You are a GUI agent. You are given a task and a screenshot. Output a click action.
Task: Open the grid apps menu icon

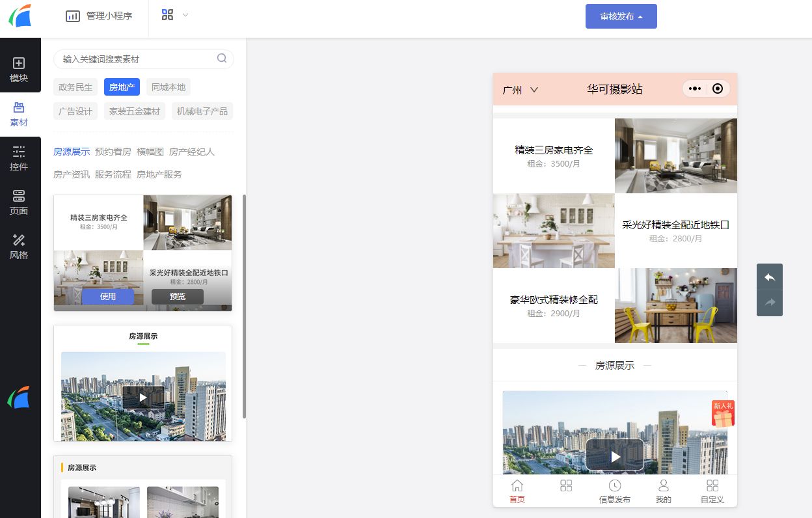(167, 15)
